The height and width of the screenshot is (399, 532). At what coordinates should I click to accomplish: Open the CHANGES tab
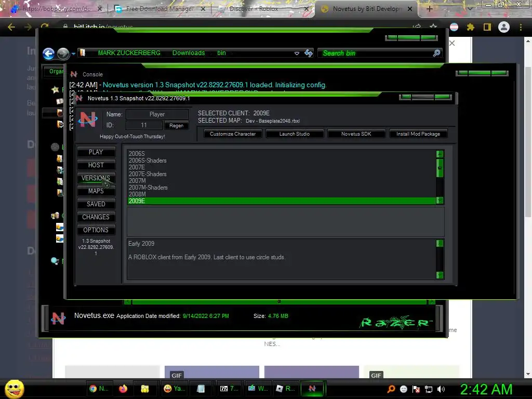coord(96,217)
